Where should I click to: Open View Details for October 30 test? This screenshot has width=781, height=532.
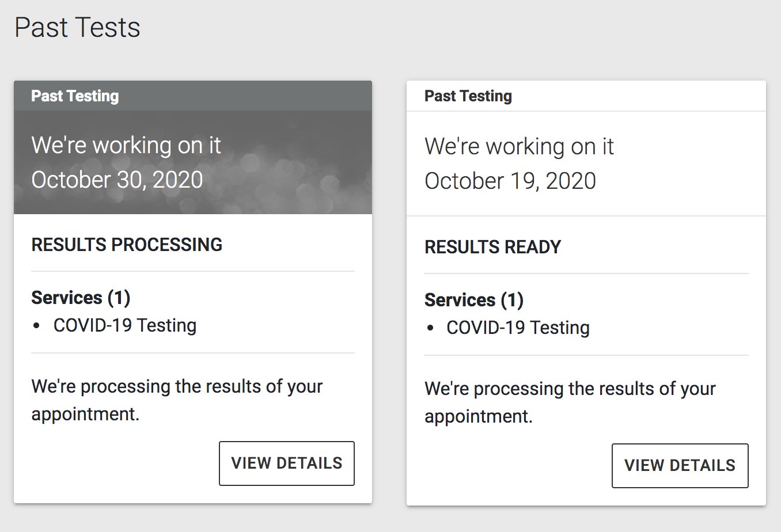287,463
